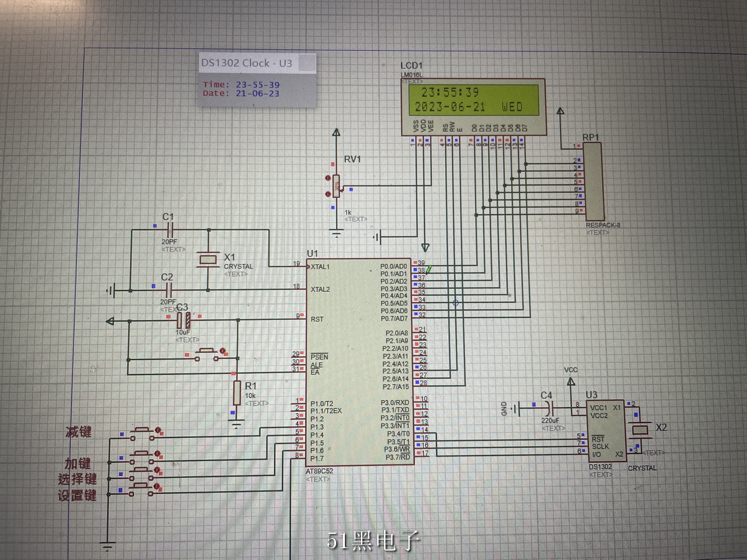Screen dimensions: 747x560
Task: Click capacitor C2 symbol
Action: pos(168,289)
